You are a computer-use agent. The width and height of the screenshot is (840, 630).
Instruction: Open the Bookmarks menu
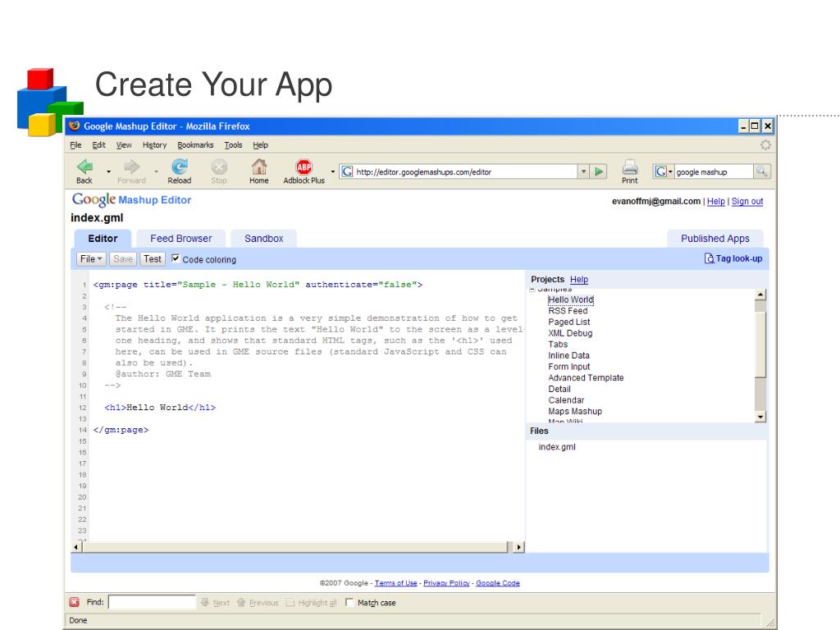pyautogui.click(x=195, y=145)
